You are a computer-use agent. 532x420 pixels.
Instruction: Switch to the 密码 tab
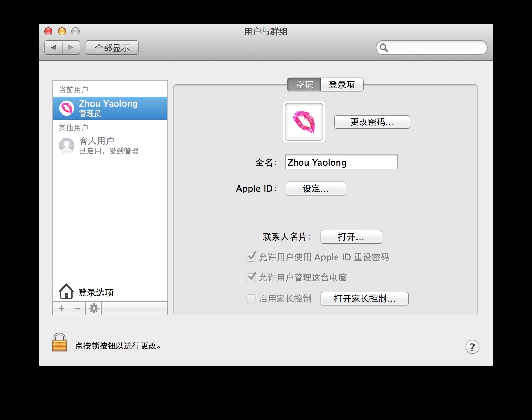click(x=304, y=85)
